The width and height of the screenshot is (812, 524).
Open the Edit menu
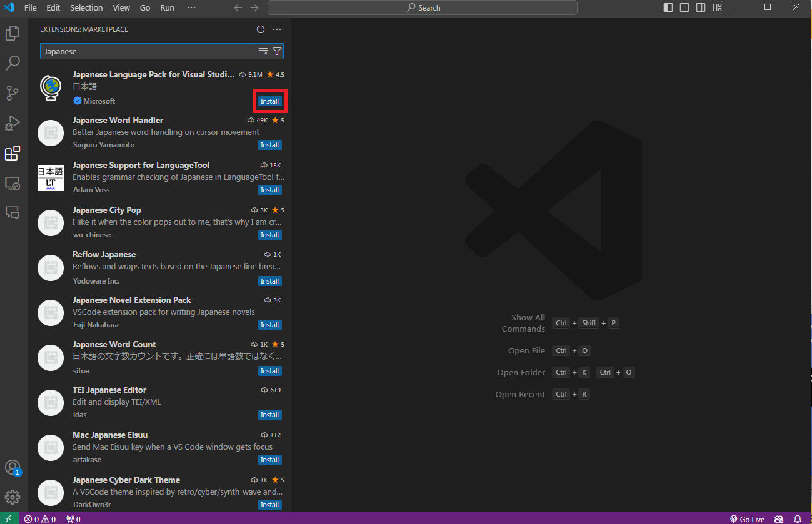[53, 7]
